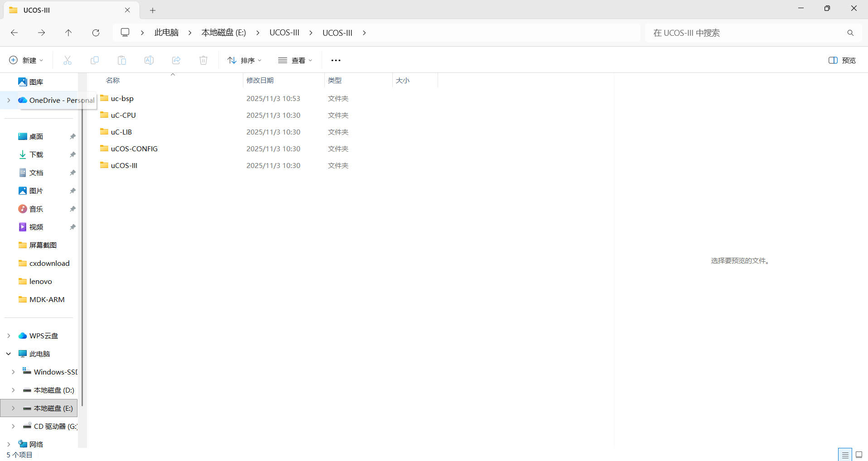Open the 查看 view dropdown
868x461 pixels.
click(295, 60)
